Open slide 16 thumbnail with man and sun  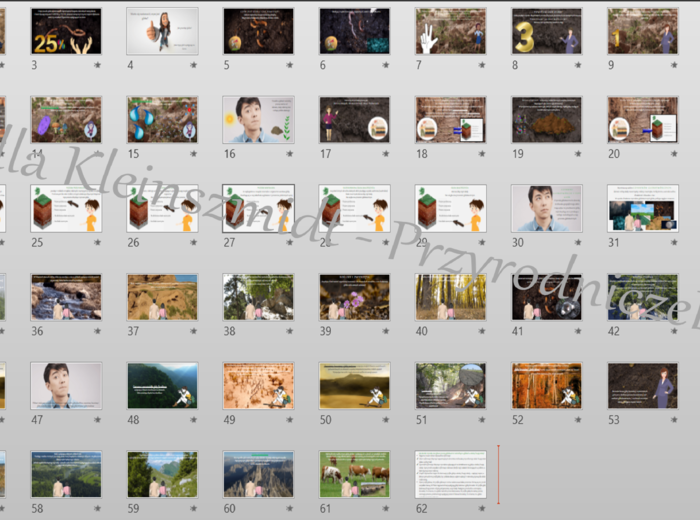pos(258,120)
